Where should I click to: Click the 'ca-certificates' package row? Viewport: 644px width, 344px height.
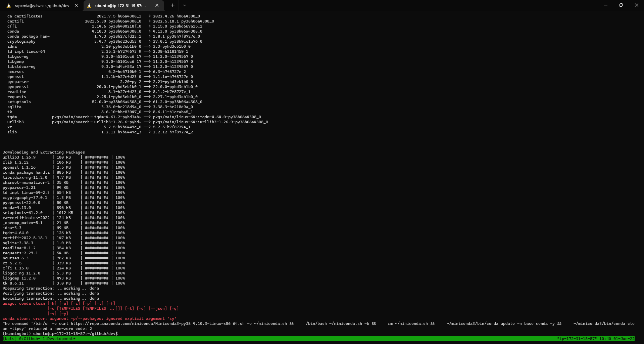(104, 16)
